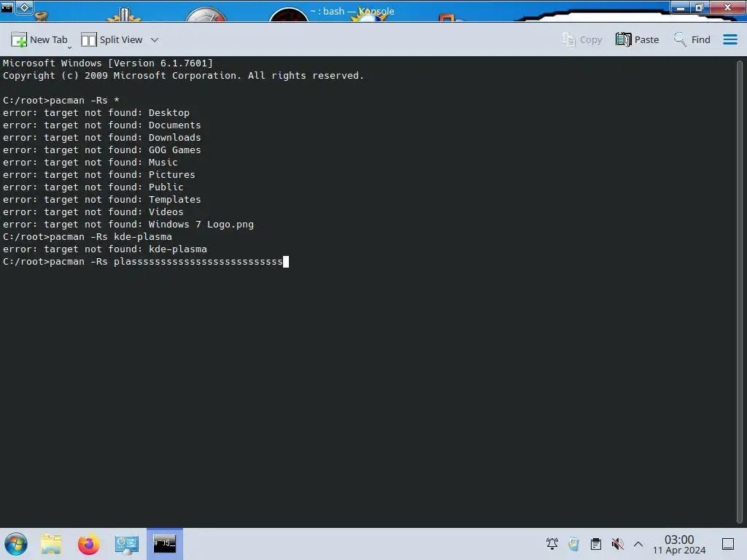This screenshot has height=560, width=747.
Task: Open the clipboard tray icon
Action: 595,544
